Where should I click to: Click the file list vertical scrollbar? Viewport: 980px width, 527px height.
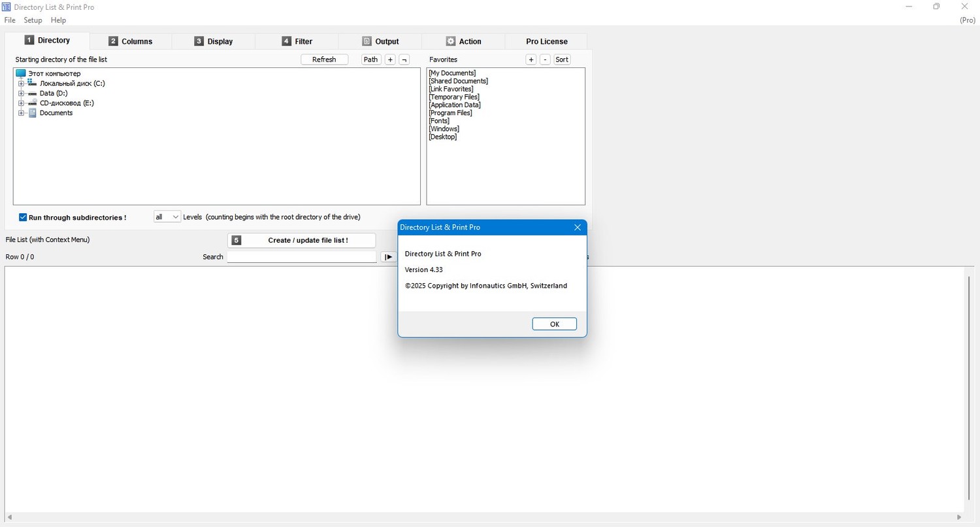click(x=969, y=387)
